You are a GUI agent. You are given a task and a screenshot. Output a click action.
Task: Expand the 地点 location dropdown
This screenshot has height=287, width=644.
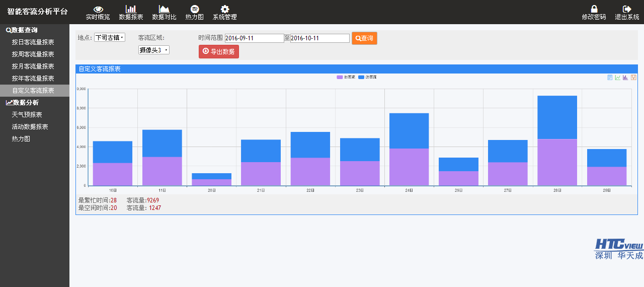click(109, 38)
